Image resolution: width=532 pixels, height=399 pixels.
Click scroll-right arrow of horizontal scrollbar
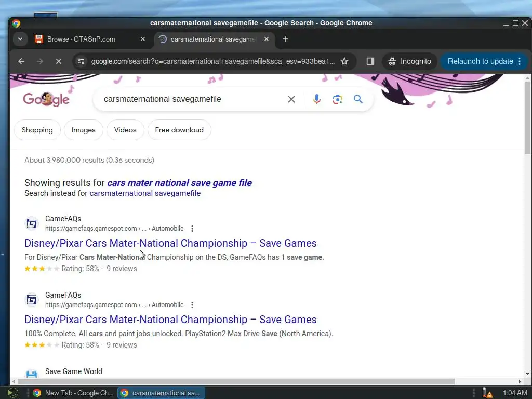tap(520, 382)
